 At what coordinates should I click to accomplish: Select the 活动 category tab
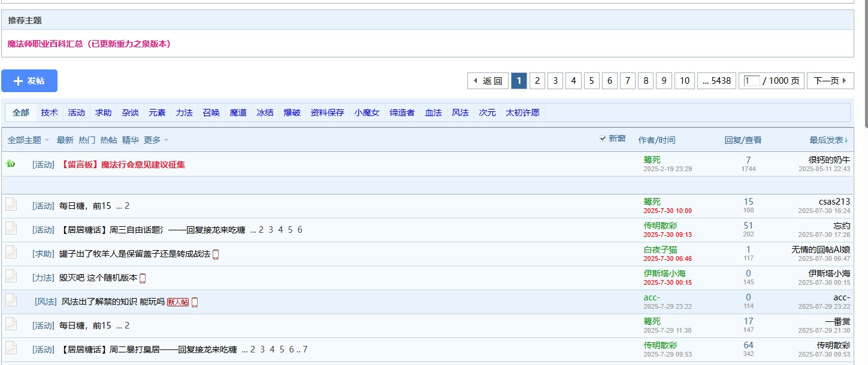76,112
